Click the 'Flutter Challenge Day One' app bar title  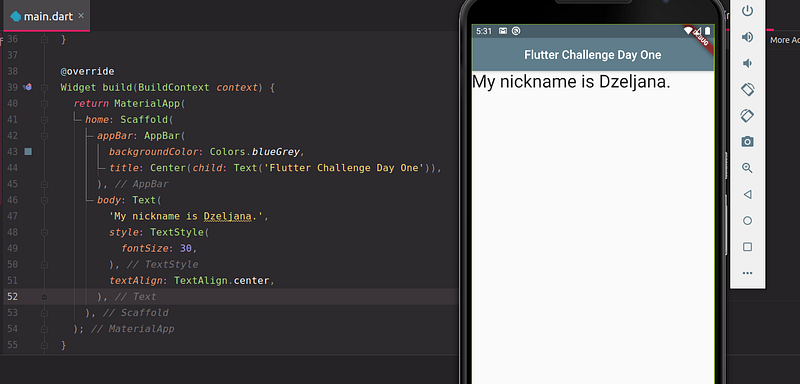tap(592, 55)
